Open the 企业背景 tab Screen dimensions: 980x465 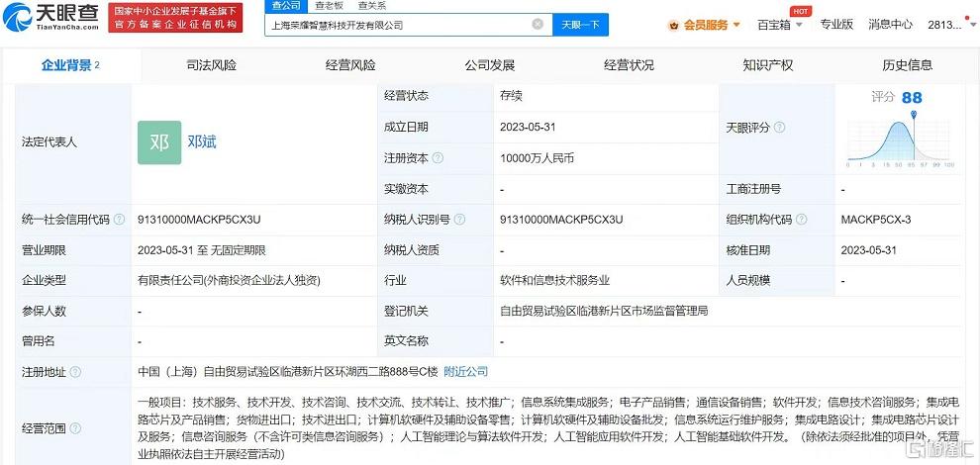tap(70, 65)
